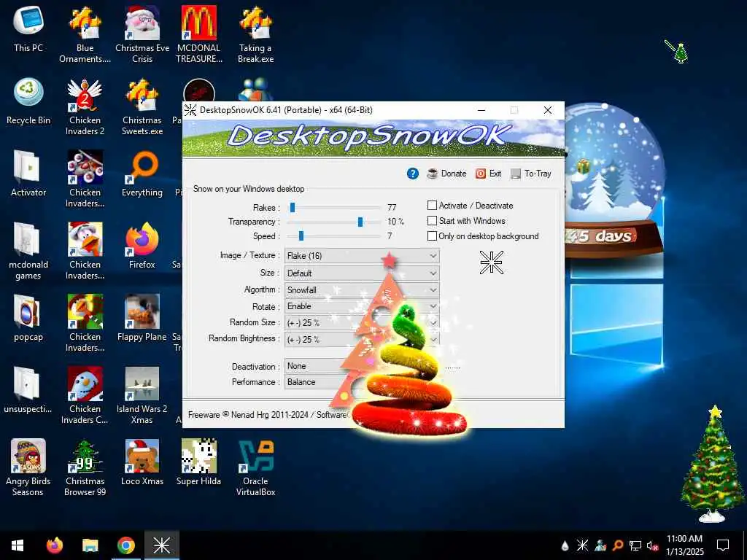Open Google Chrome from the taskbar
Screen dimensions: 747x560
point(125,545)
